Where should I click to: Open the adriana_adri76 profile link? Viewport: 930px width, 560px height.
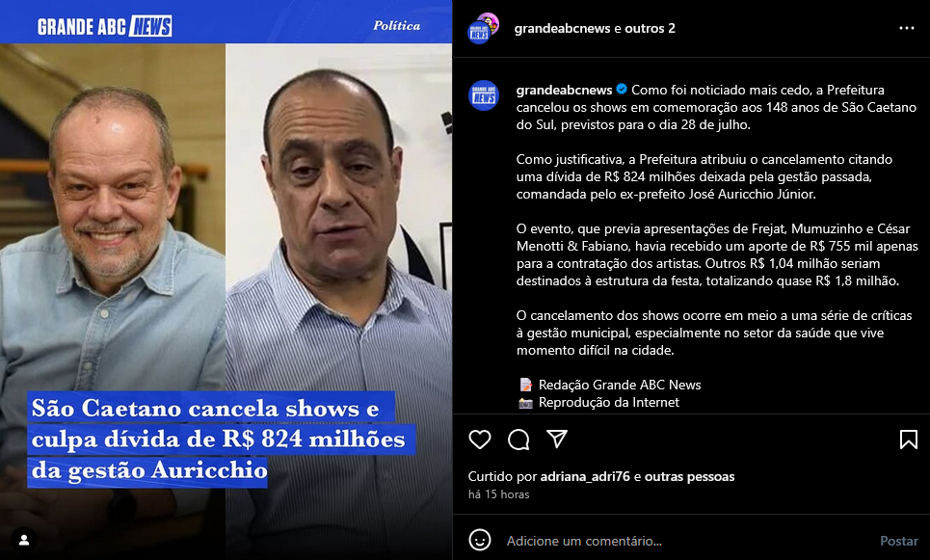point(585,476)
